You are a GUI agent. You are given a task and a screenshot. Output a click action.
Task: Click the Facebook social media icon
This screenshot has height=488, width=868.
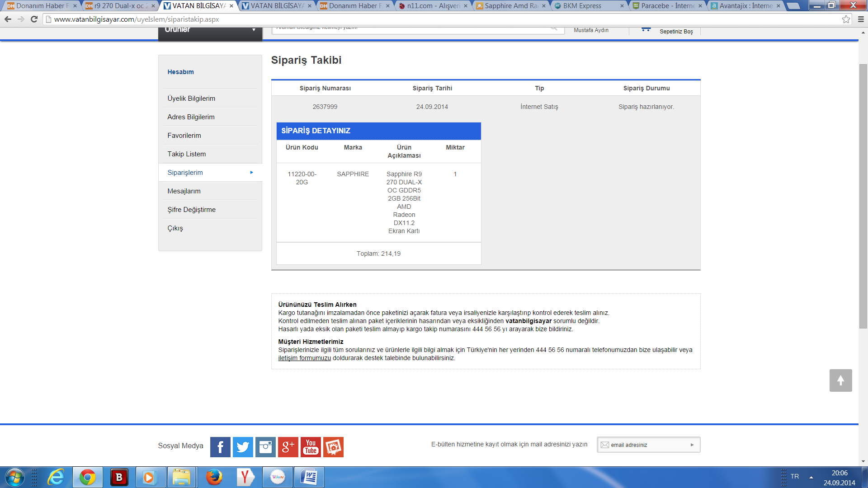220,447
